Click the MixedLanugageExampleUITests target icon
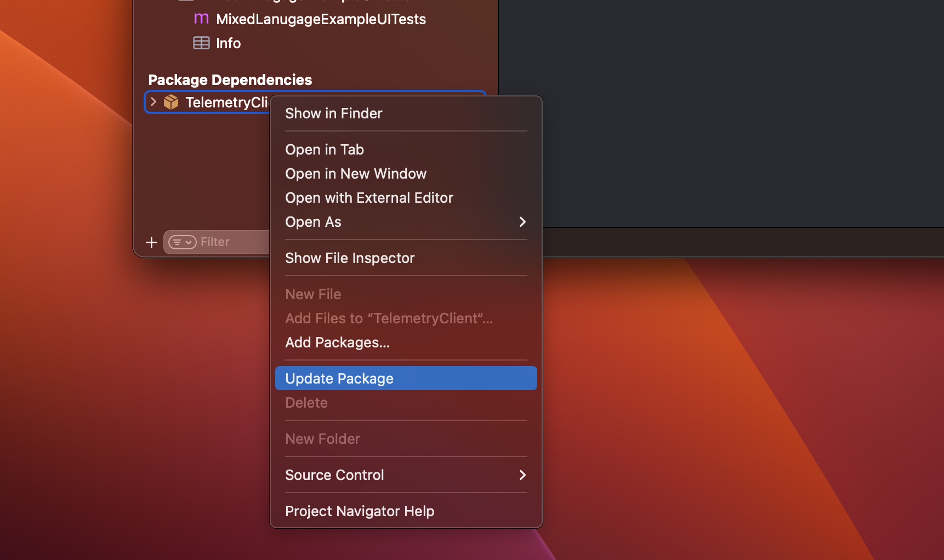 pos(201,19)
